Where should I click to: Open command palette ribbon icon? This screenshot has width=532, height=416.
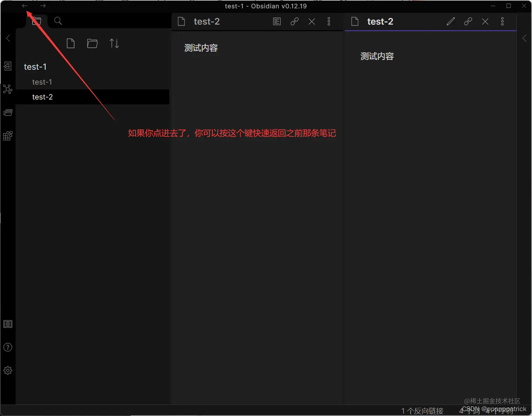coord(8,136)
